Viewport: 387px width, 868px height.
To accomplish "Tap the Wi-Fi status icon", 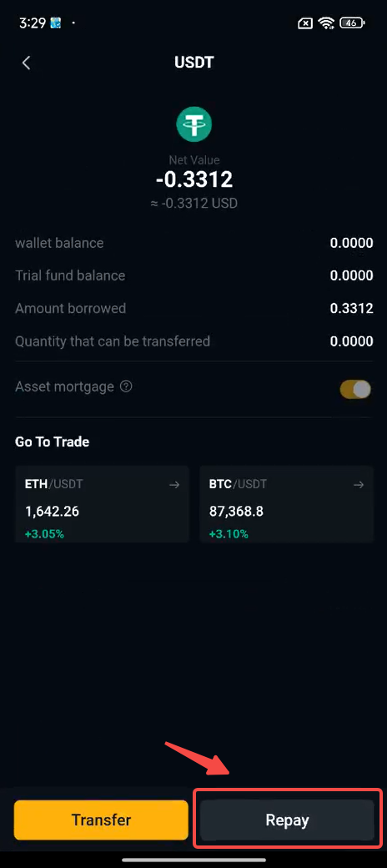I will 327,23.
